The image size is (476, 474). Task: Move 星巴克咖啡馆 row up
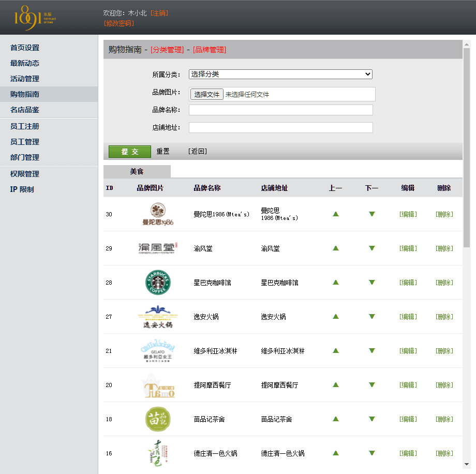point(335,283)
